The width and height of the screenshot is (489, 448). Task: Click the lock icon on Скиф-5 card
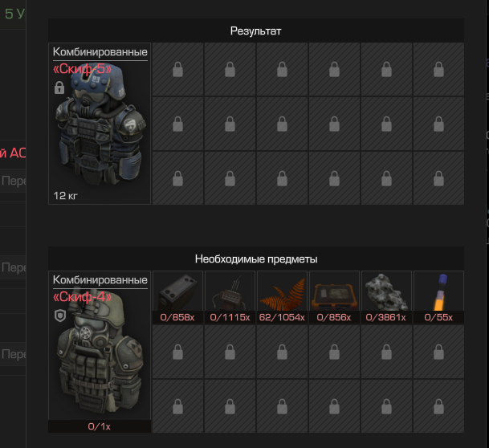[59, 88]
